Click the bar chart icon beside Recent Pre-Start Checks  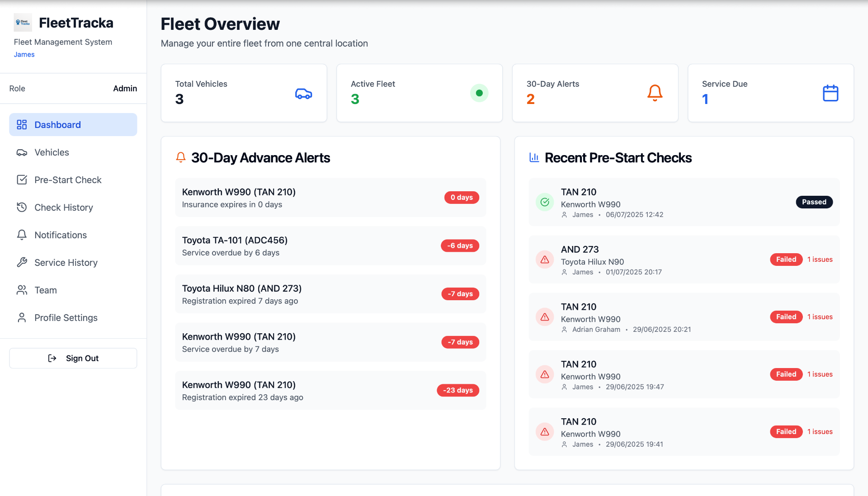[534, 158]
